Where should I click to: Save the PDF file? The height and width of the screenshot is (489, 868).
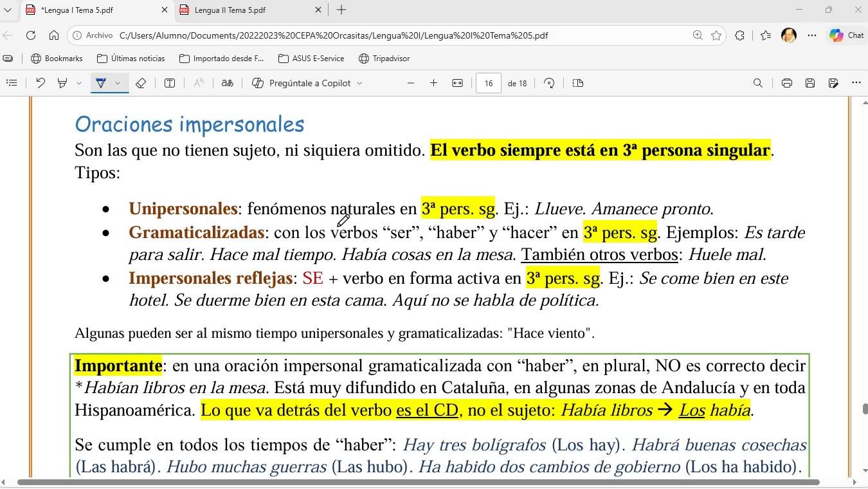(810, 83)
